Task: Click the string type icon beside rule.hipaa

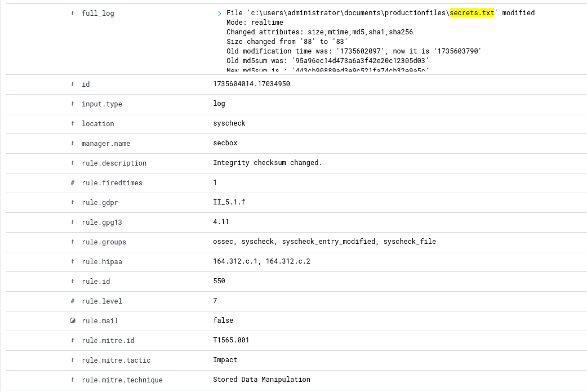Action: [x=72, y=261]
